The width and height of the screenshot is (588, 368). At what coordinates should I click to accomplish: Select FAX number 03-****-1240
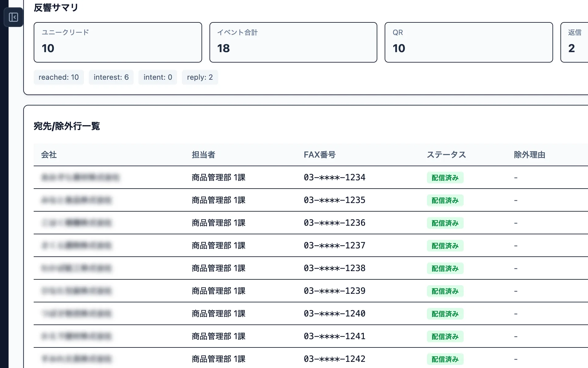pos(334,314)
